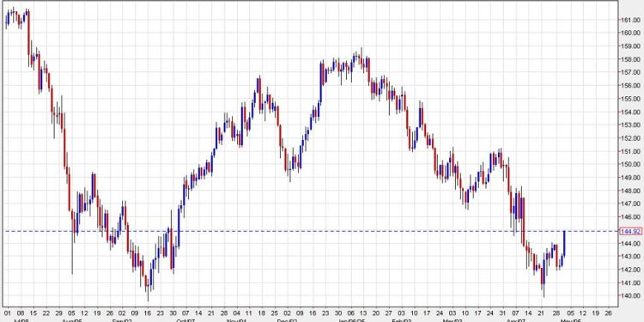
Task: Pick the 151.00 price axis value
Action: 630,151
